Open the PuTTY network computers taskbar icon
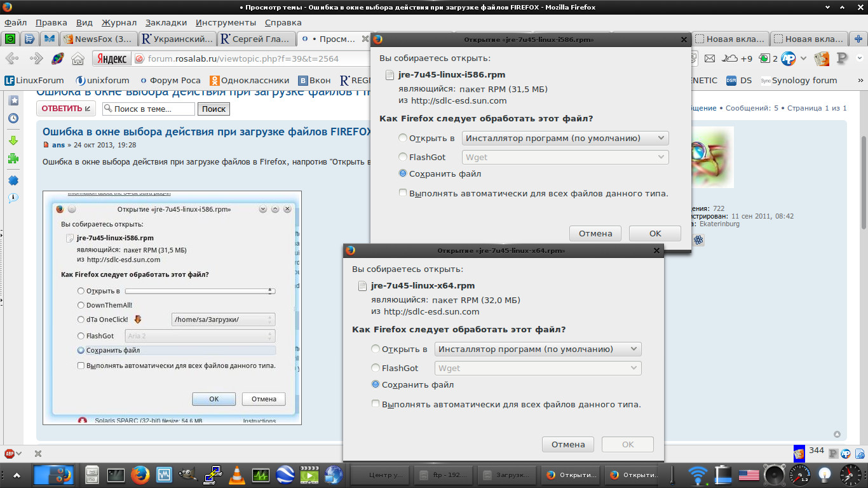The width and height of the screenshot is (868, 488). pyautogui.click(x=212, y=475)
